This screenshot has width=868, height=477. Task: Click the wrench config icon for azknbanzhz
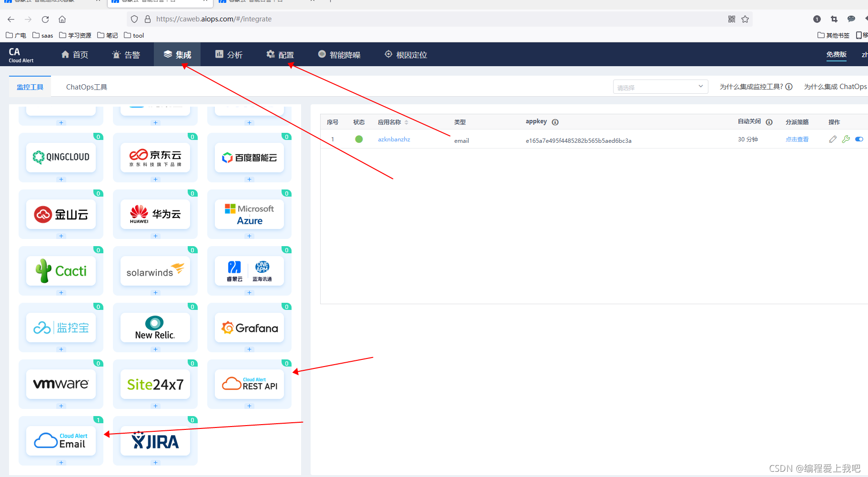tap(846, 139)
